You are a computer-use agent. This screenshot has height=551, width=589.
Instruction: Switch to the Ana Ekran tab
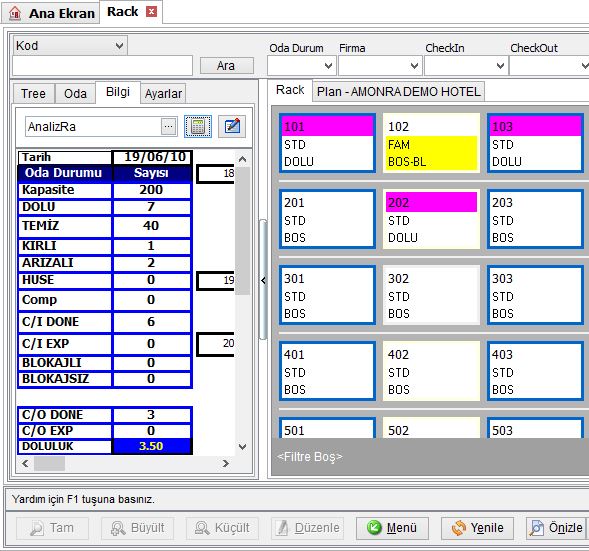51,13
